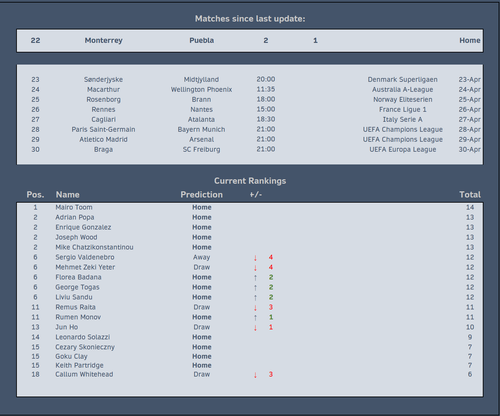
Task: Select the Name column header
Action: 68,195
